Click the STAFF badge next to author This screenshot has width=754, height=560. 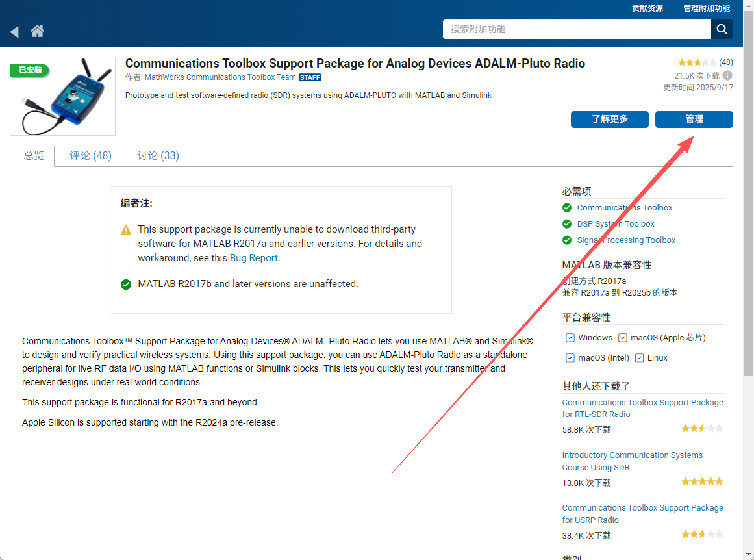click(x=310, y=77)
